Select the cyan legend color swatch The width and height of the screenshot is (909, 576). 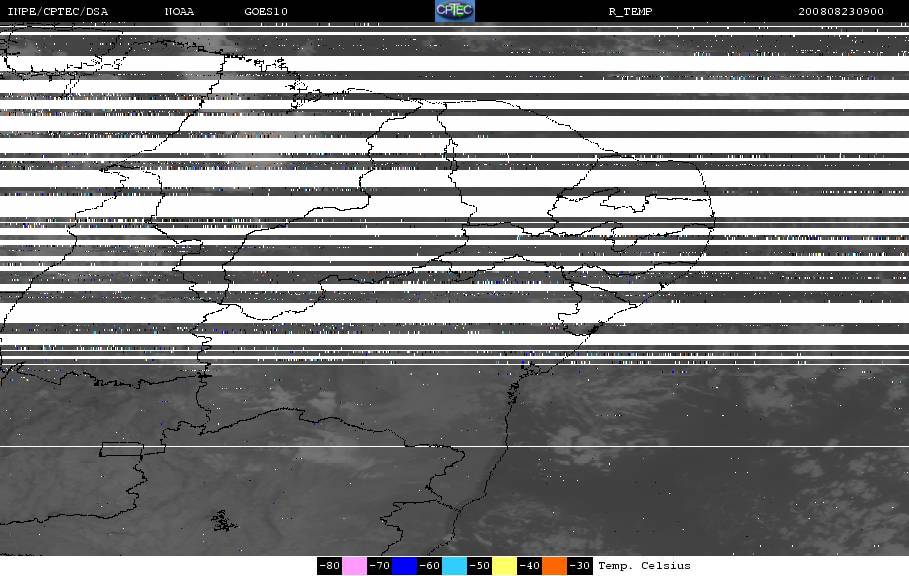pyautogui.click(x=454, y=566)
